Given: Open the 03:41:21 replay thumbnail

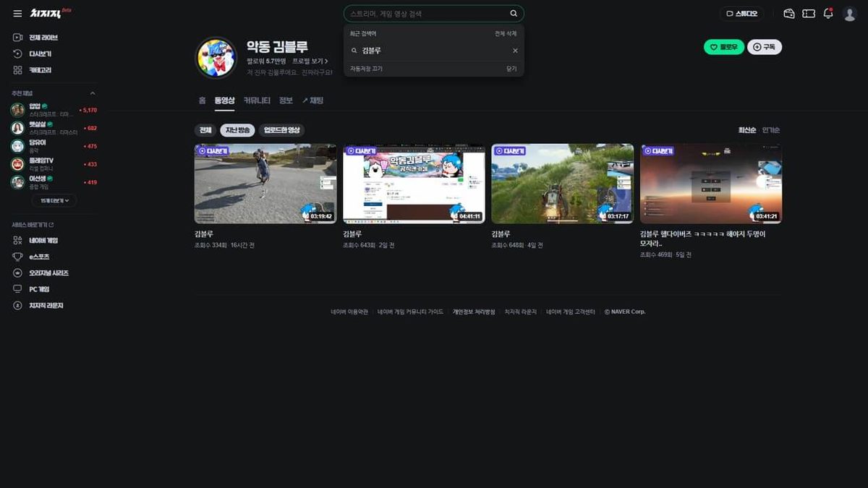Looking at the screenshot, I should [711, 184].
